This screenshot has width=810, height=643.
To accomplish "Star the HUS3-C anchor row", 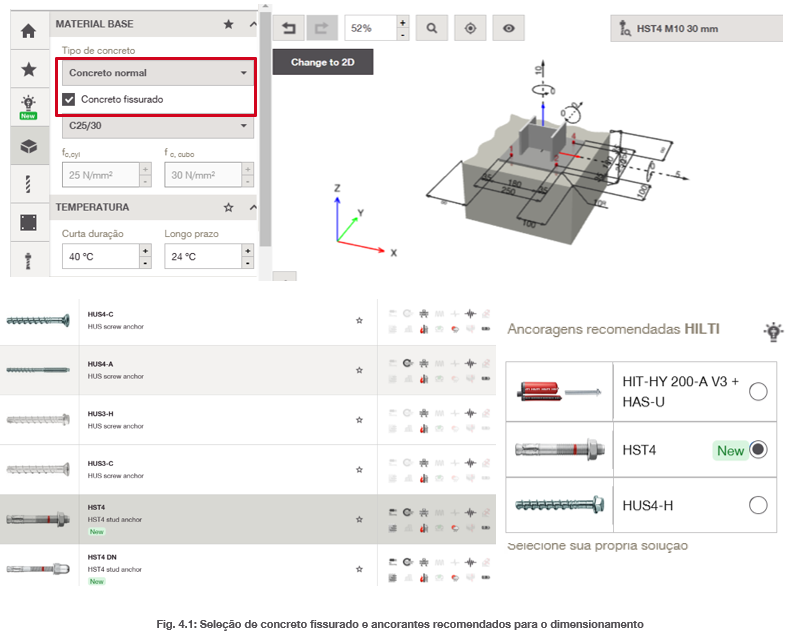I will coord(360,469).
